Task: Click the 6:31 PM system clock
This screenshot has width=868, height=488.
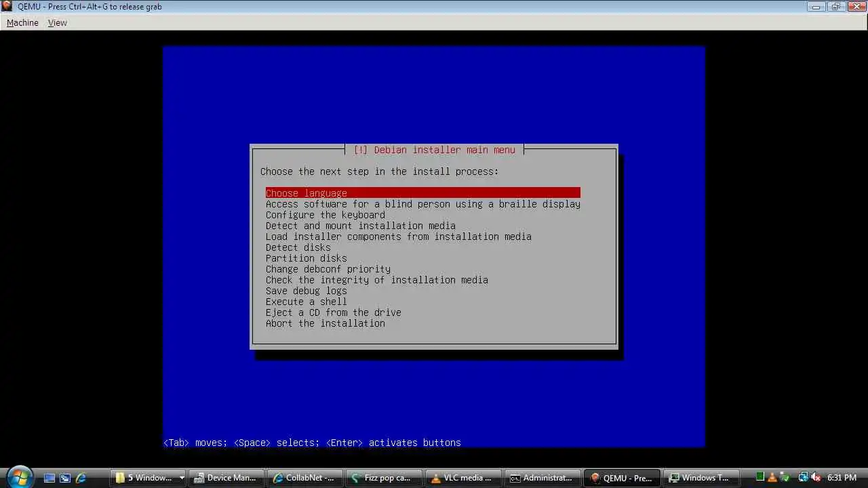Action: [842, 478]
